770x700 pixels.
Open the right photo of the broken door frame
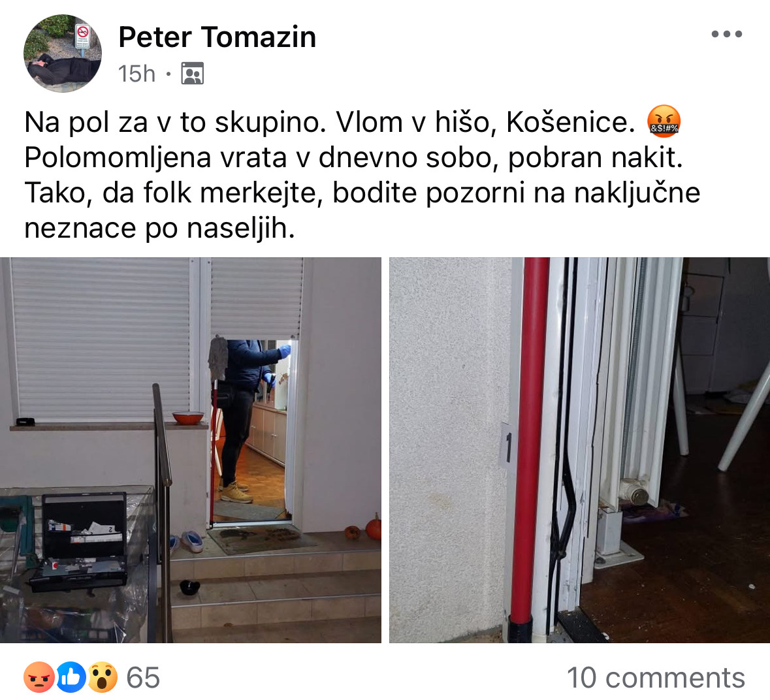click(579, 450)
